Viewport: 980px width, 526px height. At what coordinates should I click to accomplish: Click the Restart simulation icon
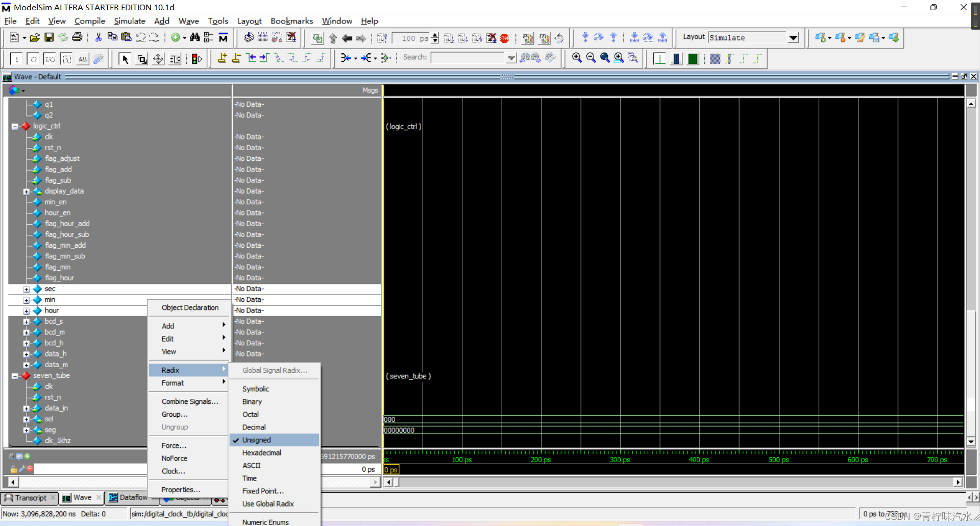pyautogui.click(x=382, y=38)
